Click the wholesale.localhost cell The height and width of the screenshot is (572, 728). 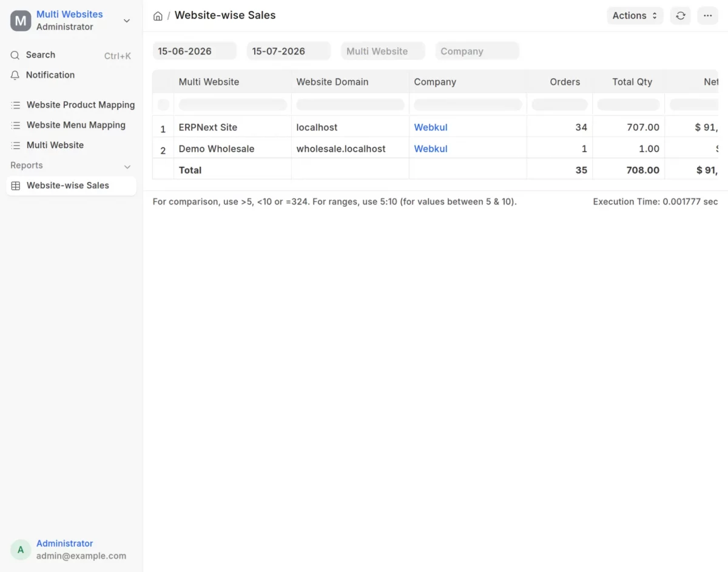point(351,149)
